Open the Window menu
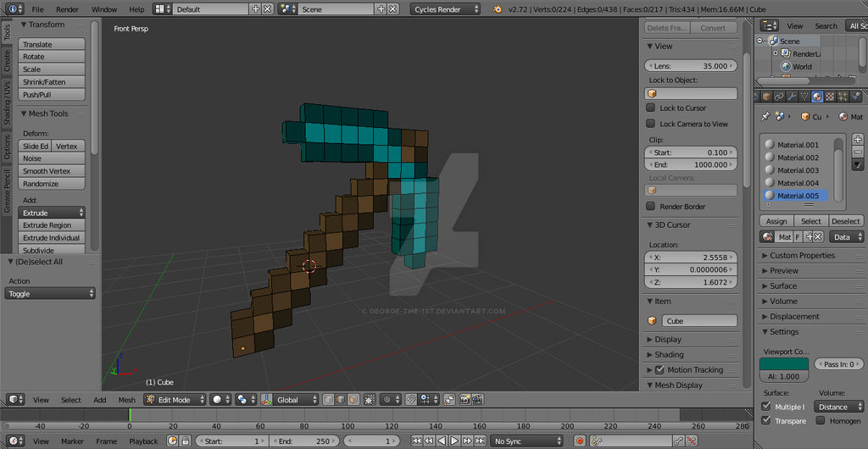 (104, 9)
